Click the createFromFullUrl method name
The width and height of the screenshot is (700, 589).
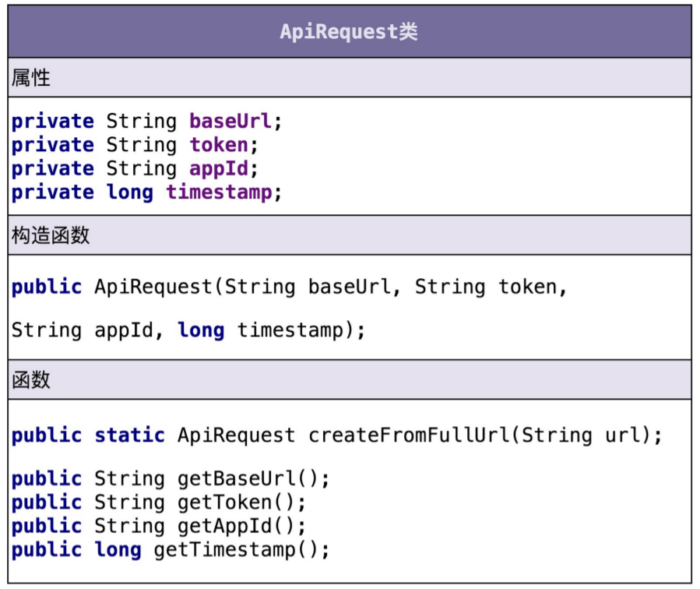click(408, 435)
